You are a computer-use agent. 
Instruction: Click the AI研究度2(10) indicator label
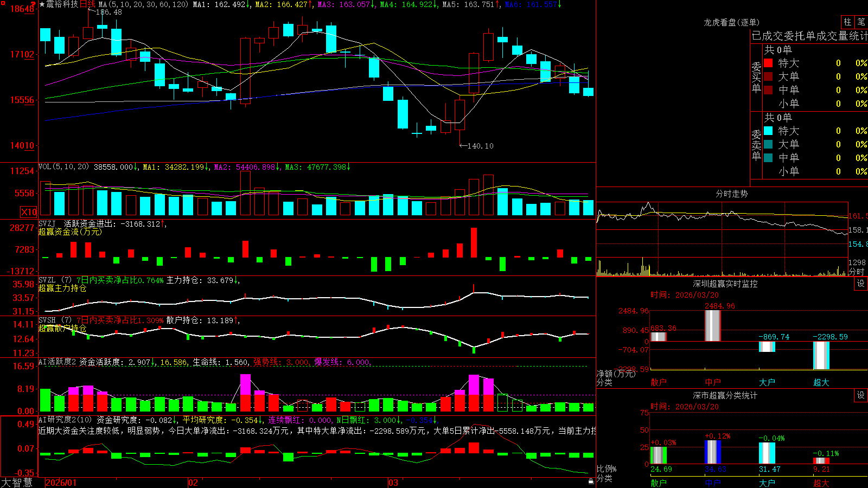pos(65,420)
